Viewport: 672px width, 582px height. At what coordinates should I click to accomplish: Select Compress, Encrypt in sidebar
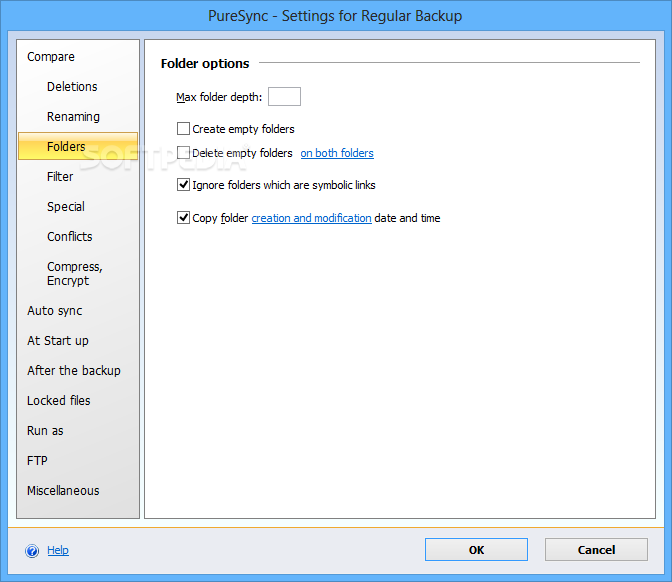click(75, 273)
